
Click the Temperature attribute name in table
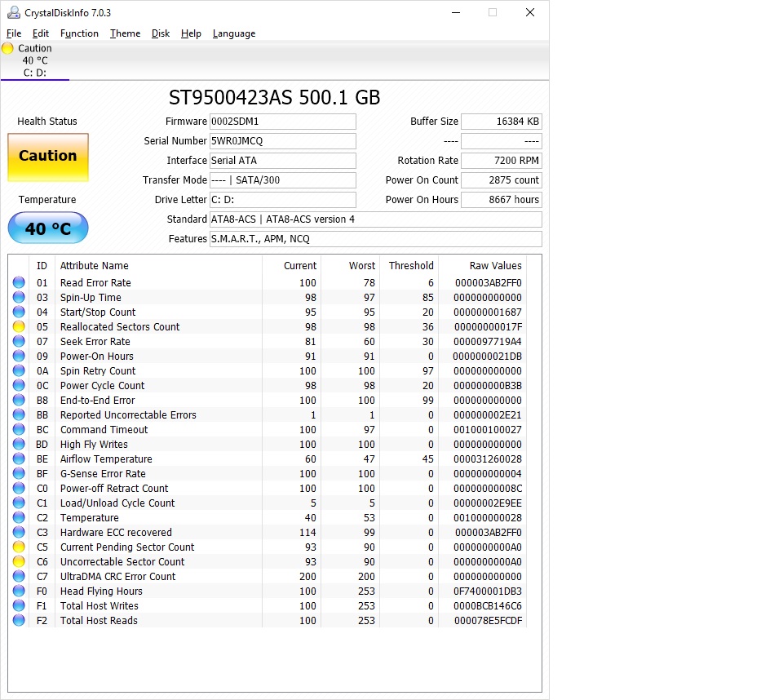[x=90, y=517]
